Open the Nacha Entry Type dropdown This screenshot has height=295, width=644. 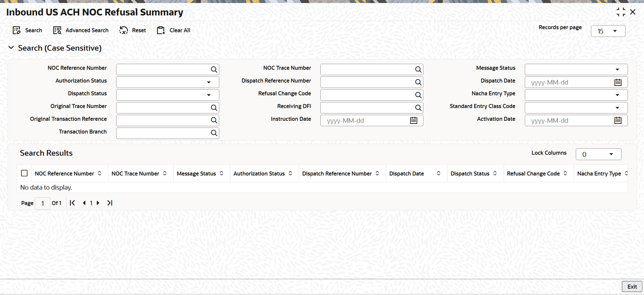(x=576, y=95)
